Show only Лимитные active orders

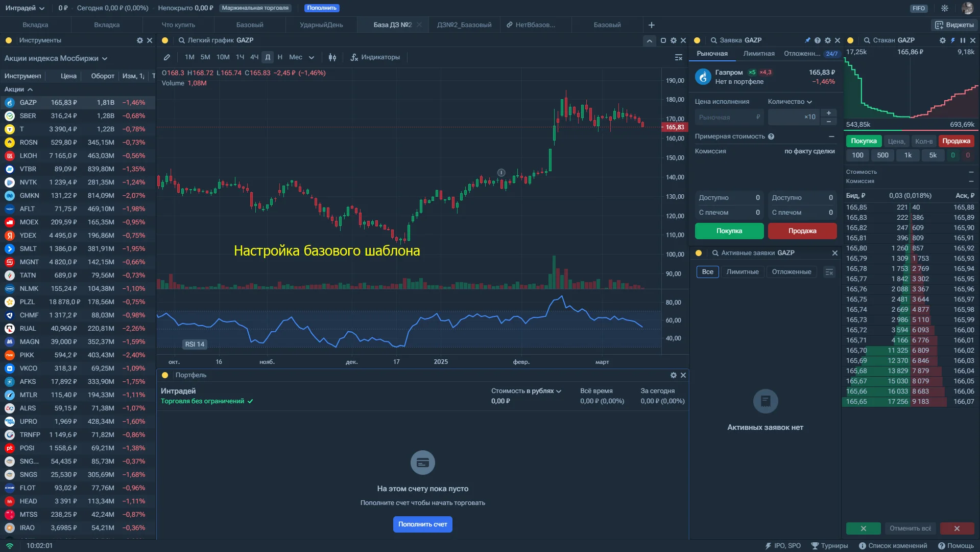(x=743, y=272)
